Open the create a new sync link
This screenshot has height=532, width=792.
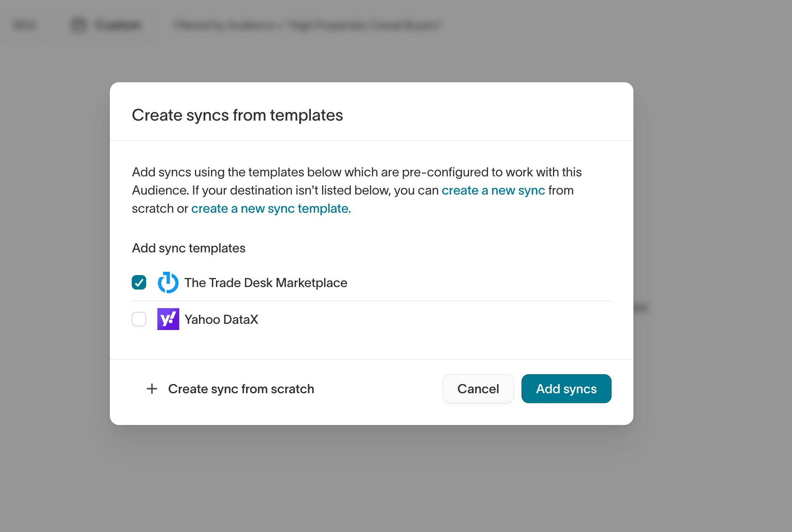[x=493, y=190]
